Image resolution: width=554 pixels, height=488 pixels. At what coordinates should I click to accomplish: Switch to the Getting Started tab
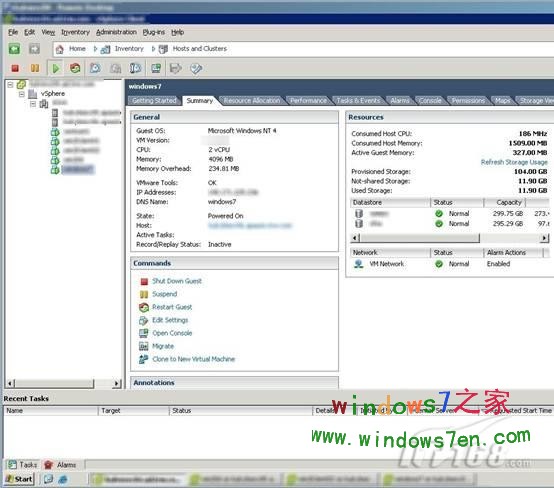pos(154,101)
